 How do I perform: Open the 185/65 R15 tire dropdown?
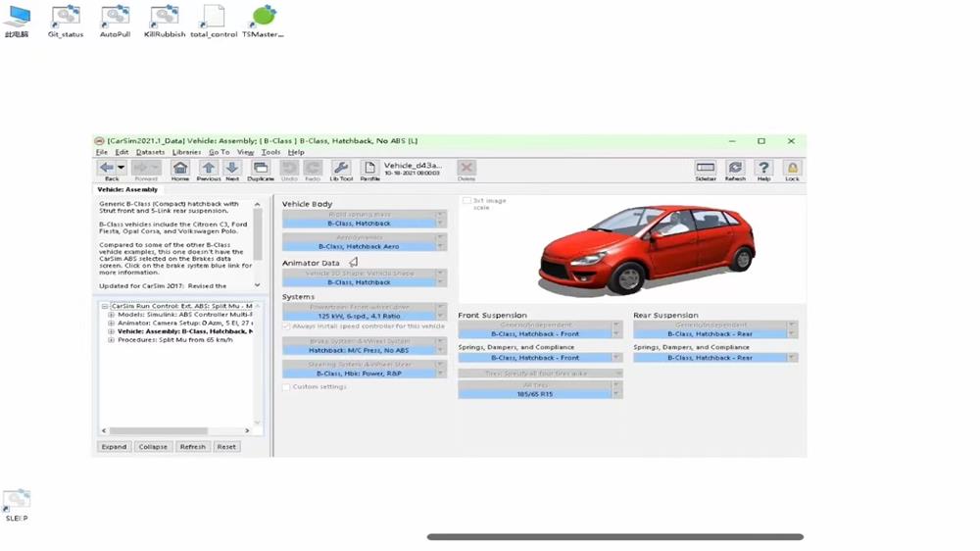tap(616, 393)
